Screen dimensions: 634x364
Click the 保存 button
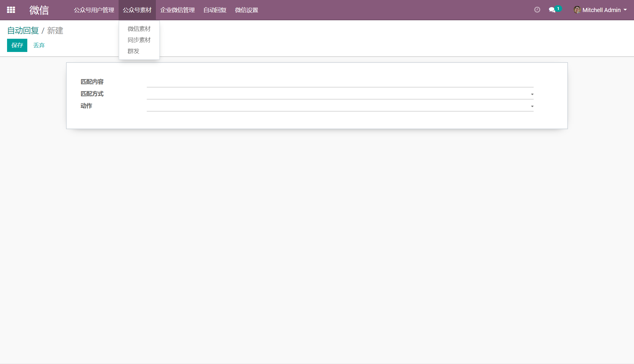16,45
